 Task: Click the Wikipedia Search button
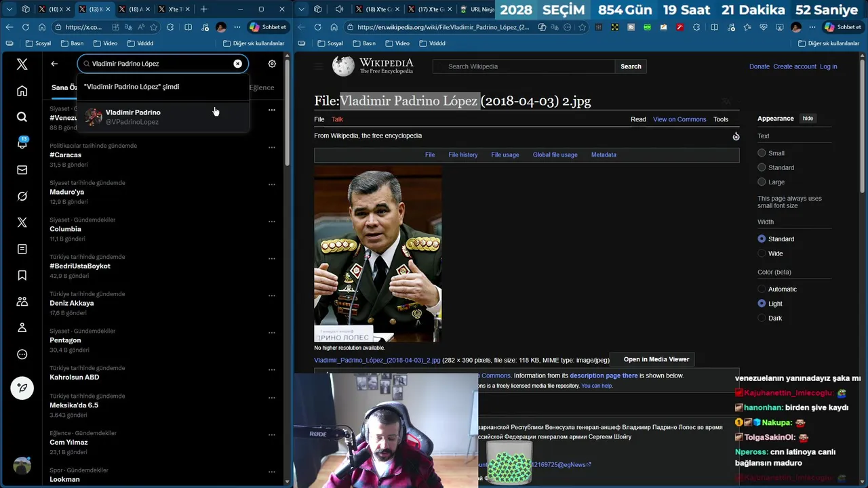(x=631, y=66)
